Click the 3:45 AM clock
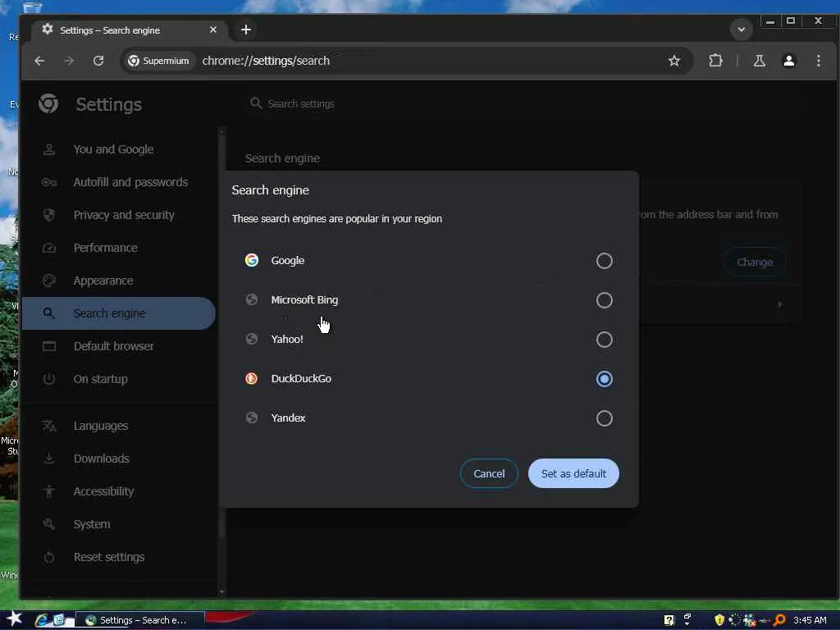Viewport: 840px width, 630px height. point(810,620)
